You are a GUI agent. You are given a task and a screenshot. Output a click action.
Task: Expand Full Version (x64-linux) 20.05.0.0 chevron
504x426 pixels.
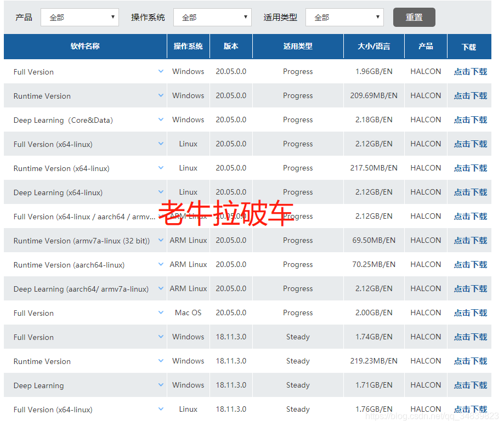tap(161, 144)
